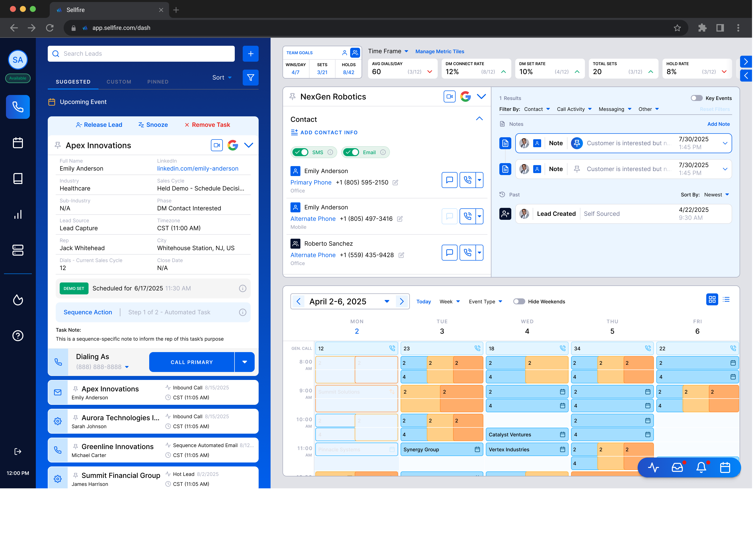Disable the SMS toggle
Viewport: 756px width, 551px height.
(300, 152)
